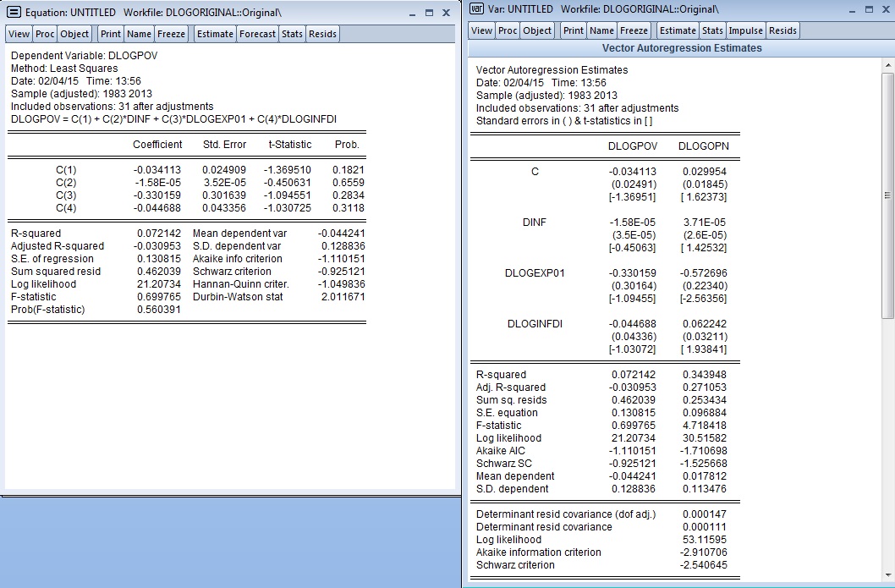Minimize the Var window
The height and width of the screenshot is (588, 895).
tap(853, 9)
